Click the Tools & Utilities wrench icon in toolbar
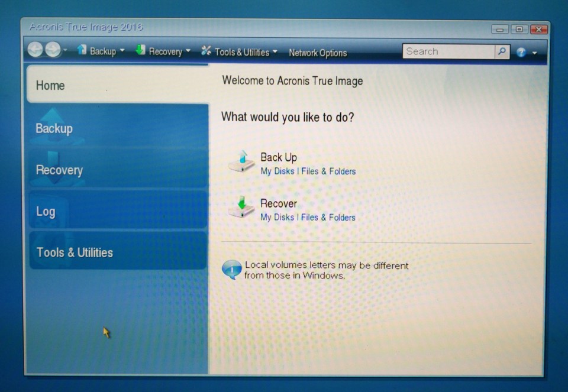Screen dimensions: 568x392 pos(206,51)
